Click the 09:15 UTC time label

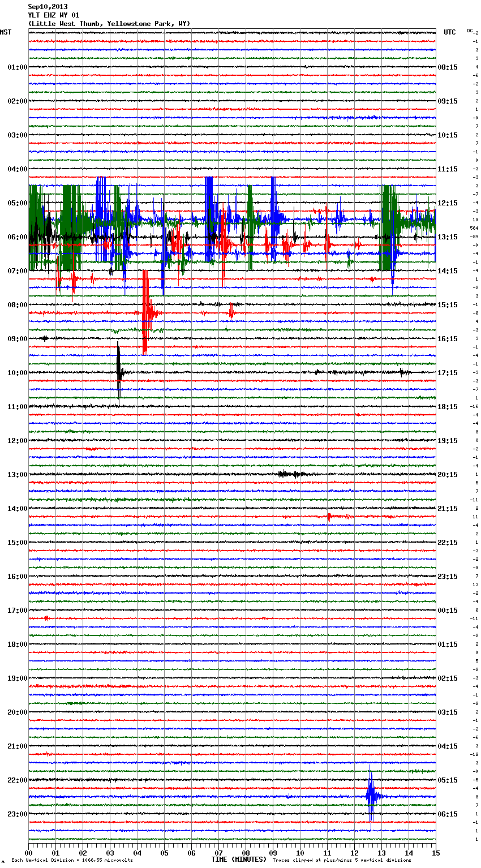pyautogui.click(x=448, y=101)
